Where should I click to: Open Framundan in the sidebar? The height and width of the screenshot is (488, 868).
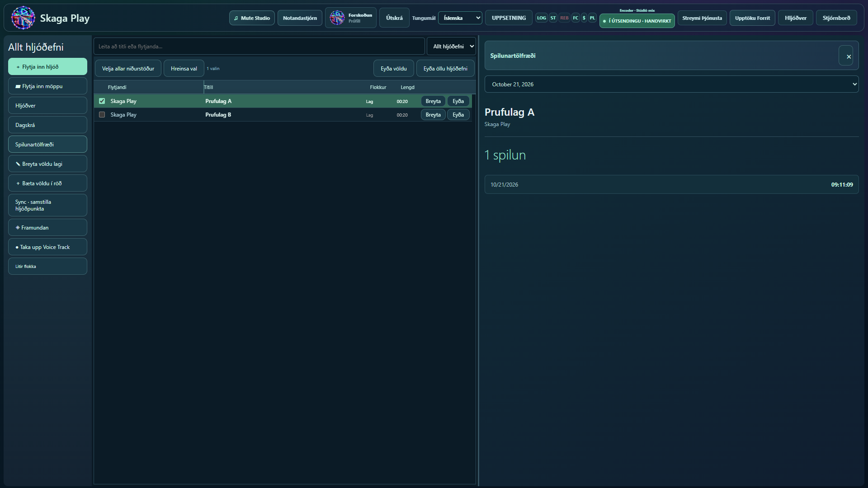(x=47, y=227)
